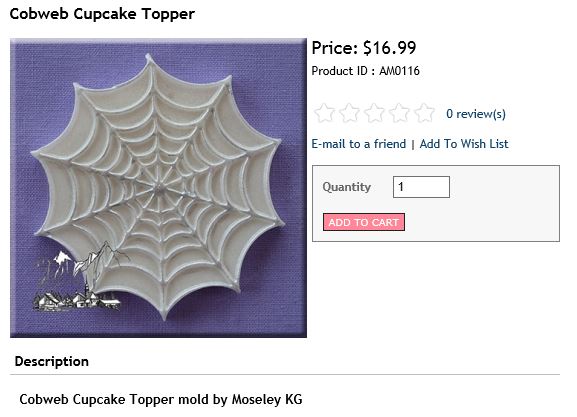Screen dimensions: 577x417
Task: Click the center of the spider web
Action: tap(159, 189)
